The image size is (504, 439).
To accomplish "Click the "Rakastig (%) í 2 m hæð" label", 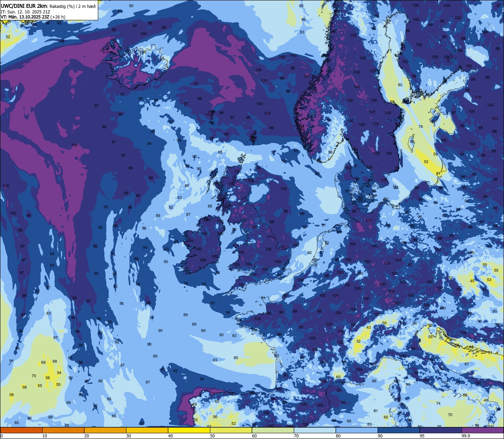I will coord(72,6).
